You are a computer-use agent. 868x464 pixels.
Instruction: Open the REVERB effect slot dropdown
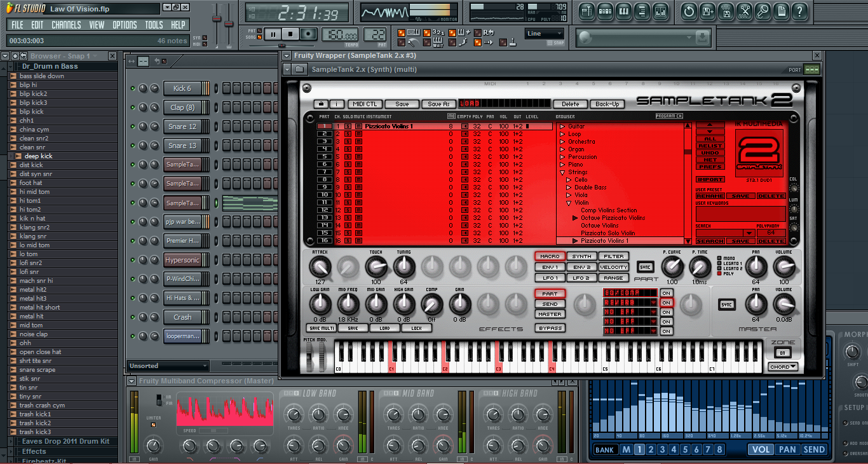click(653, 303)
